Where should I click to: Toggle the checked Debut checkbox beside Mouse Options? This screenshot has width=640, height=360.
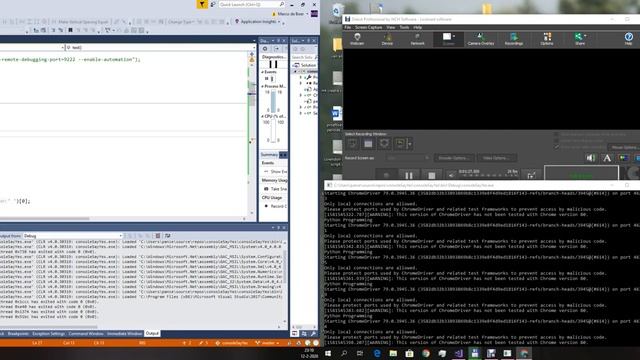tap(556, 147)
